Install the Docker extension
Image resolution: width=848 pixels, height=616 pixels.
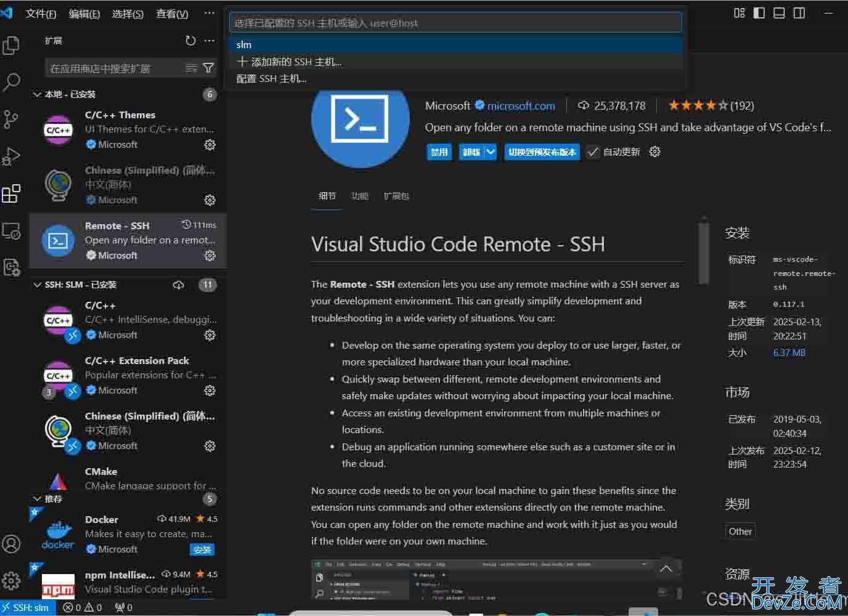[202, 549]
